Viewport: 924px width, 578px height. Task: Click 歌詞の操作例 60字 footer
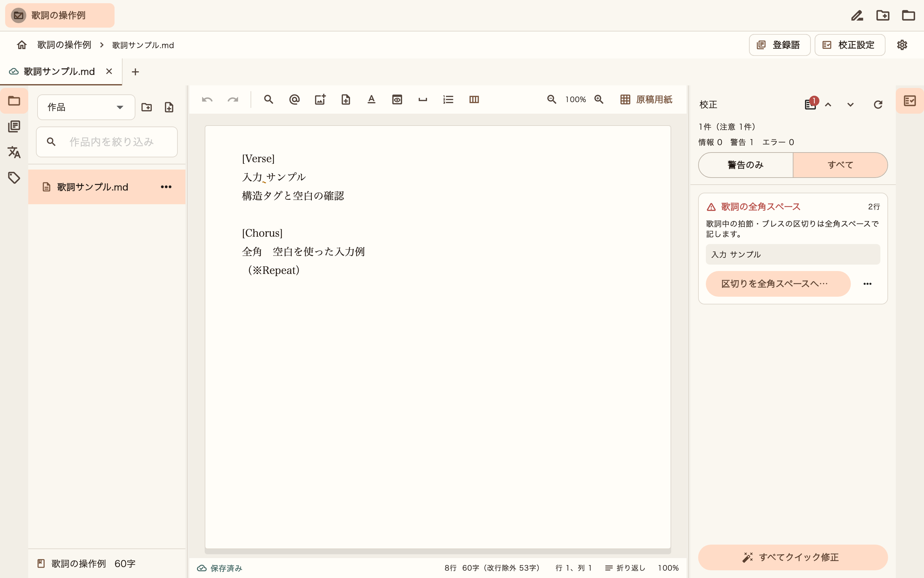point(86,564)
